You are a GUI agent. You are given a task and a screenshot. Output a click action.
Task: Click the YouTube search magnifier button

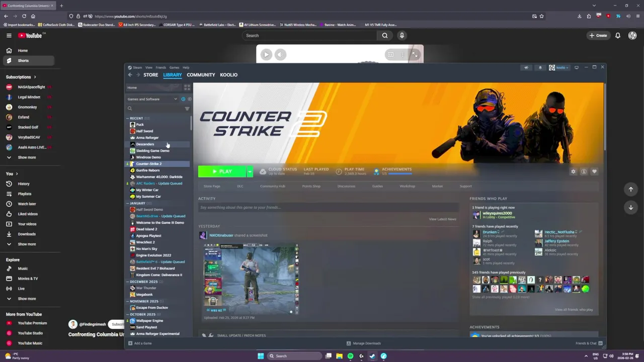[x=385, y=35]
